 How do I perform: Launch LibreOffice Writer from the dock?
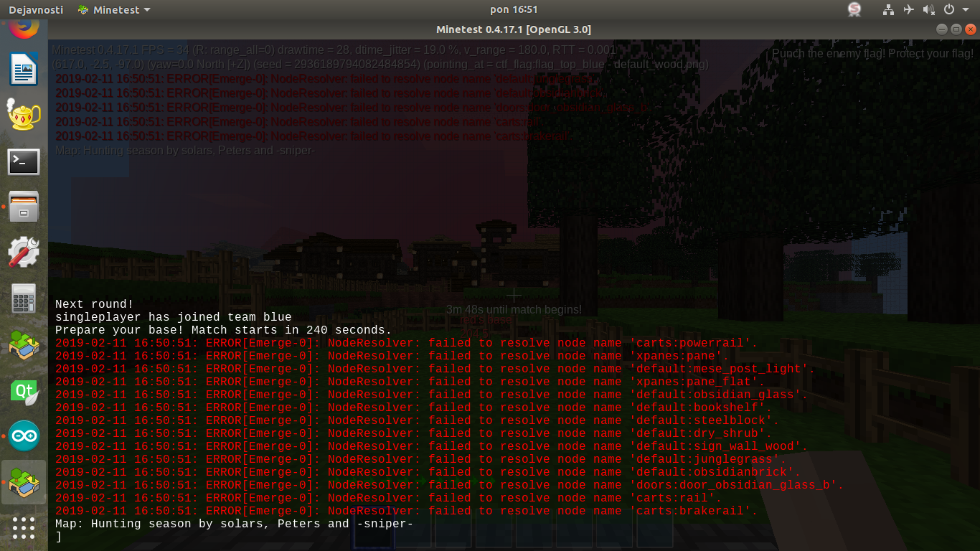coord(24,70)
